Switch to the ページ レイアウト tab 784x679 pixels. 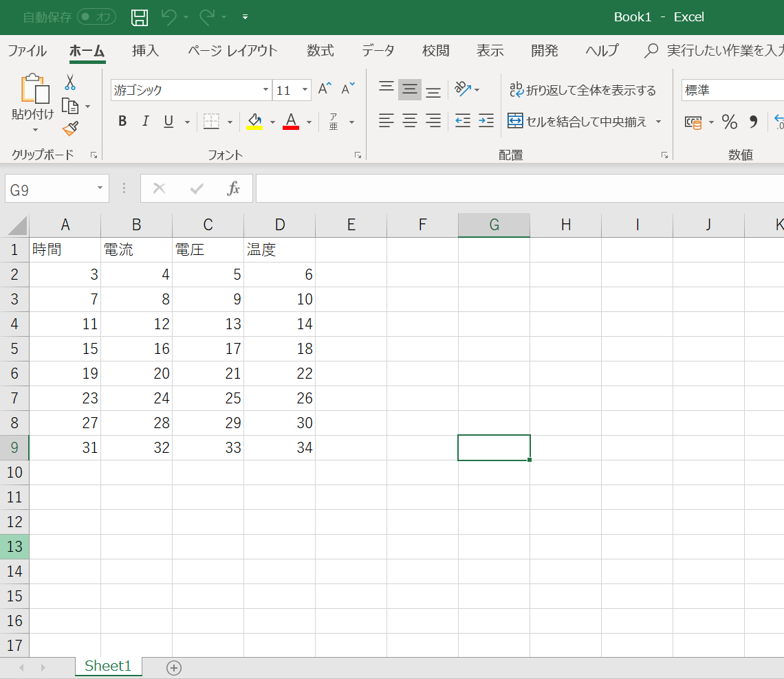232,50
